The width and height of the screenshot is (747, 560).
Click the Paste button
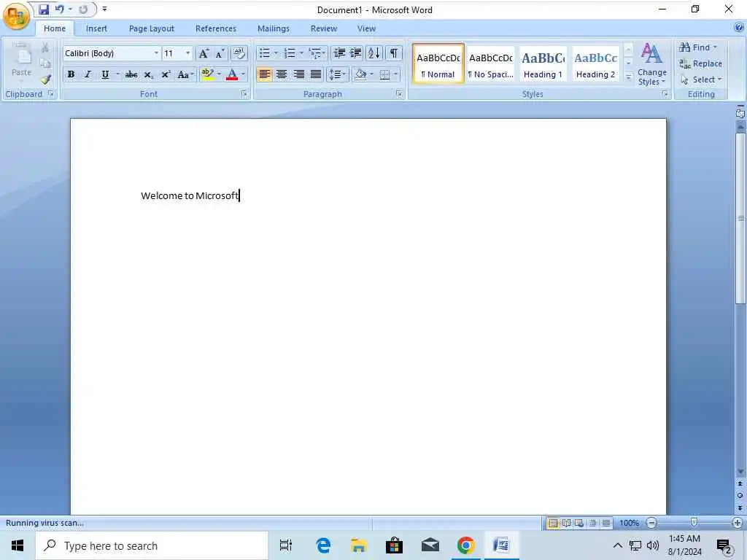click(21, 61)
